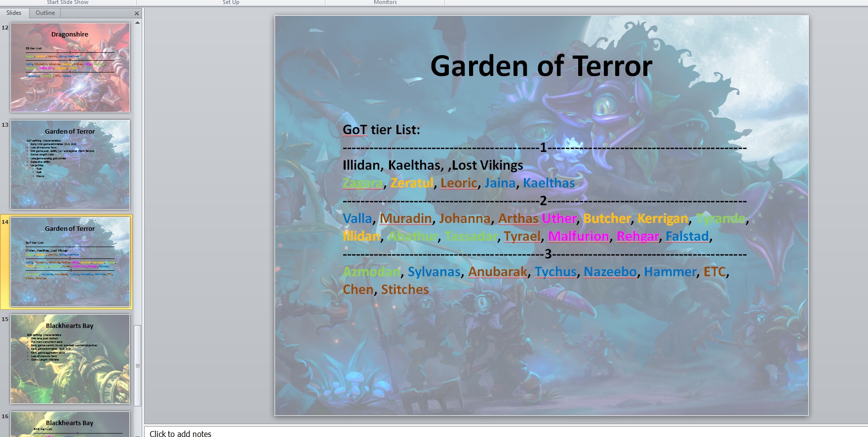Switch to the Outline tab
This screenshot has height=437, width=868.
tap(45, 13)
